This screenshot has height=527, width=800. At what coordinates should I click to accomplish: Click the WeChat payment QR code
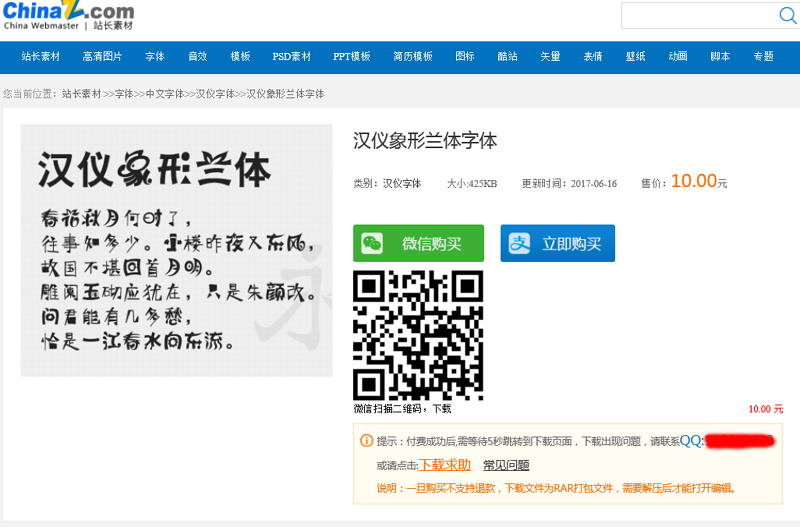418,336
